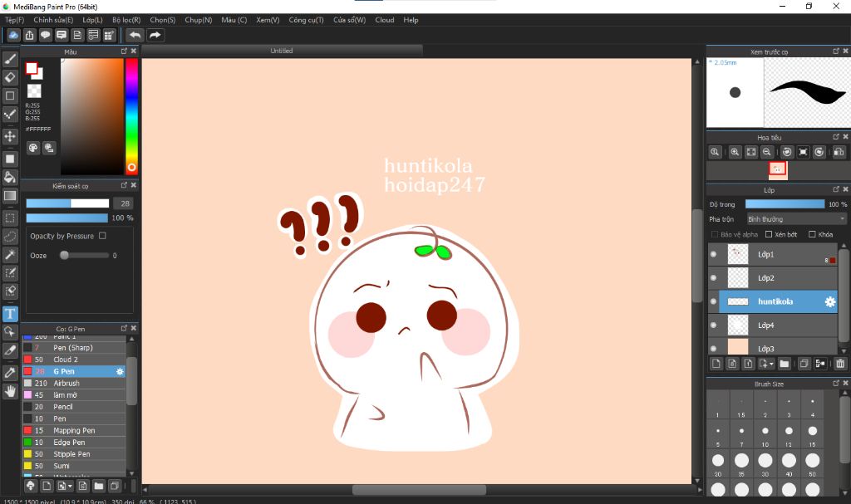Undock the Brush Size panel

(836, 383)
